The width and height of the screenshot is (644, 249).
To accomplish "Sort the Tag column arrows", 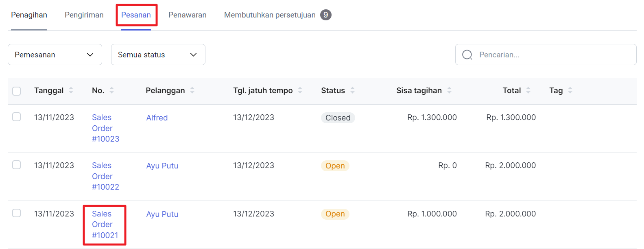I will pos(570,90).
